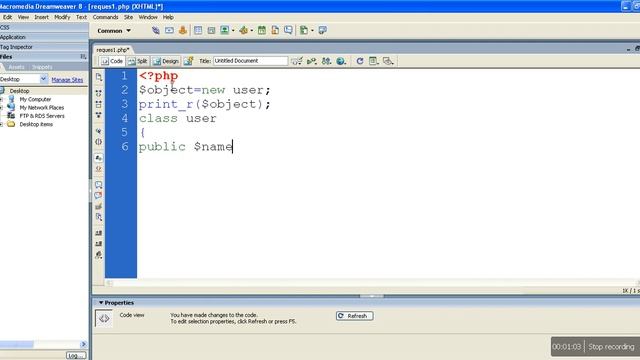
Task: Open the Edit menu
Action: [7, 17]
